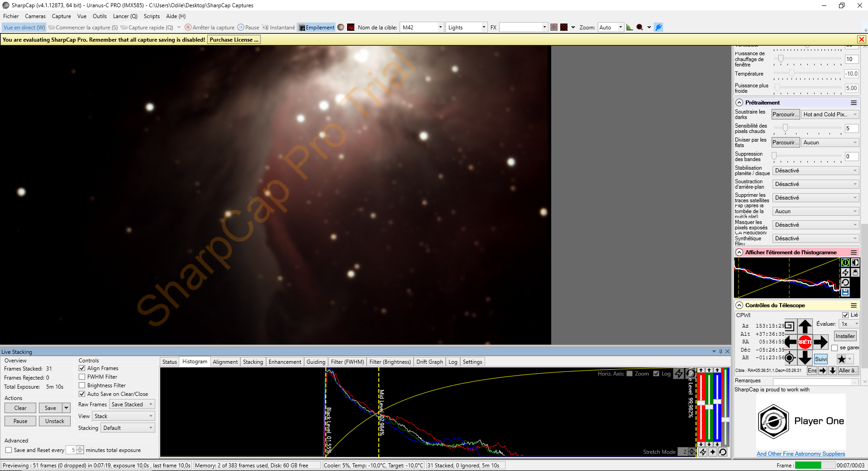The width and height of the screenshot is (868, 471).
Task: Click reset arrow icon below colour sliders
Action: (723, 452)
